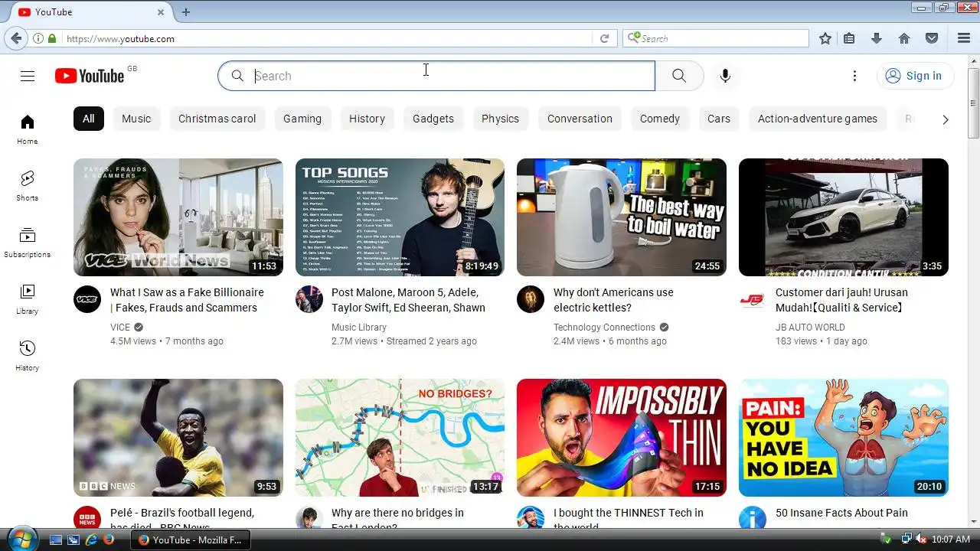Open the Impossibly Thin thumbnail
Viewport: 980px width, 551px height.
(x=622, y=438)
